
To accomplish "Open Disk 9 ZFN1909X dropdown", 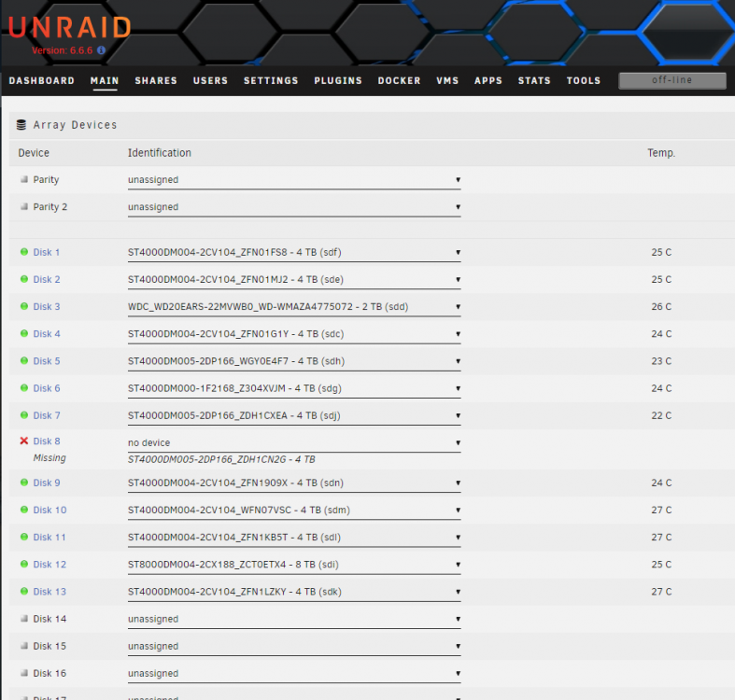I will point(294,483).
